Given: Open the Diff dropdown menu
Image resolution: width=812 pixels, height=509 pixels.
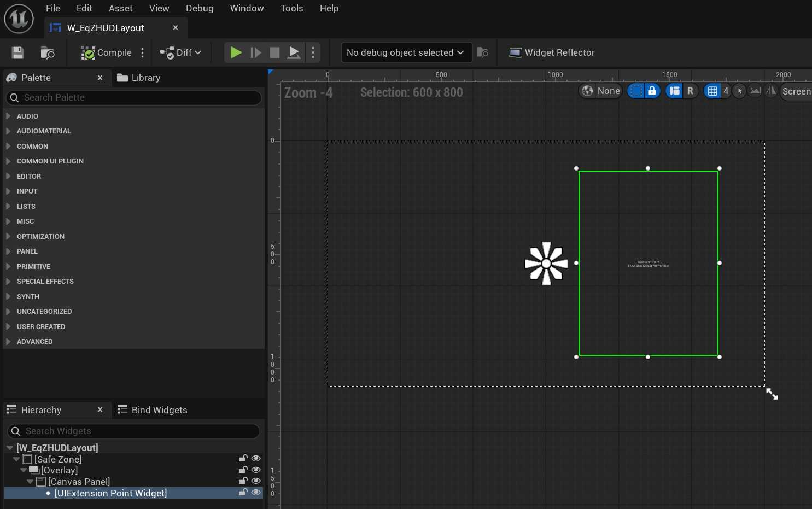Looking at the screenshot, I should (181, 52).
